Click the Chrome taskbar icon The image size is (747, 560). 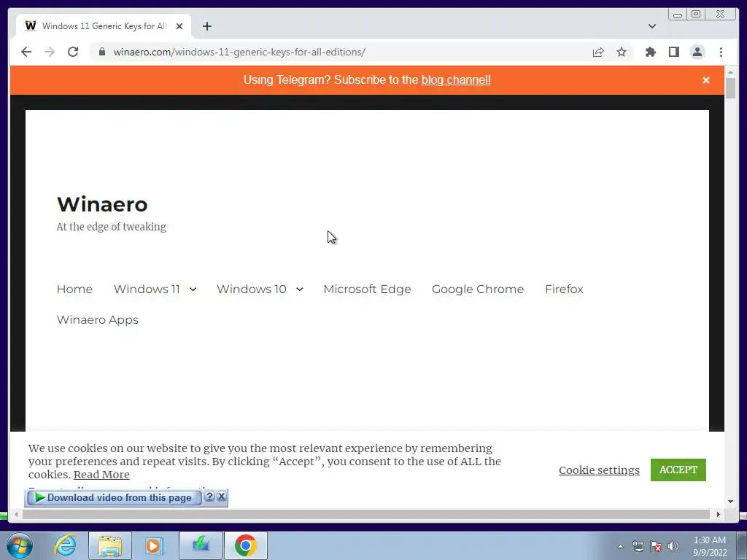pos(245,545)
